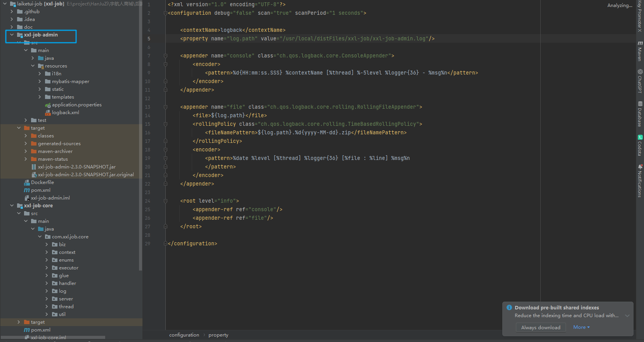
Task: Select the .idea folder
Action: [30, 19]
